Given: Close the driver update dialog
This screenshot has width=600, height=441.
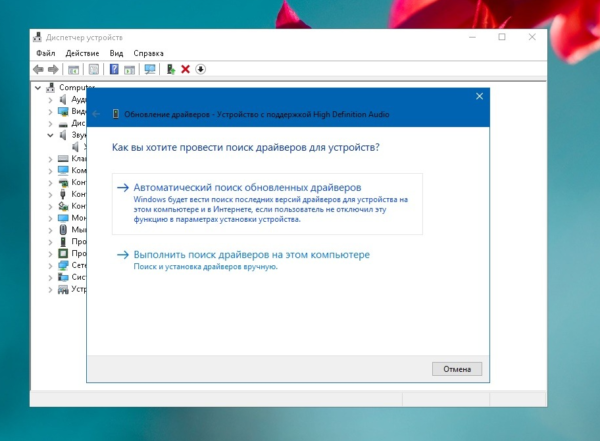Looking at the screenshot, I should click(x=479, y=96).
